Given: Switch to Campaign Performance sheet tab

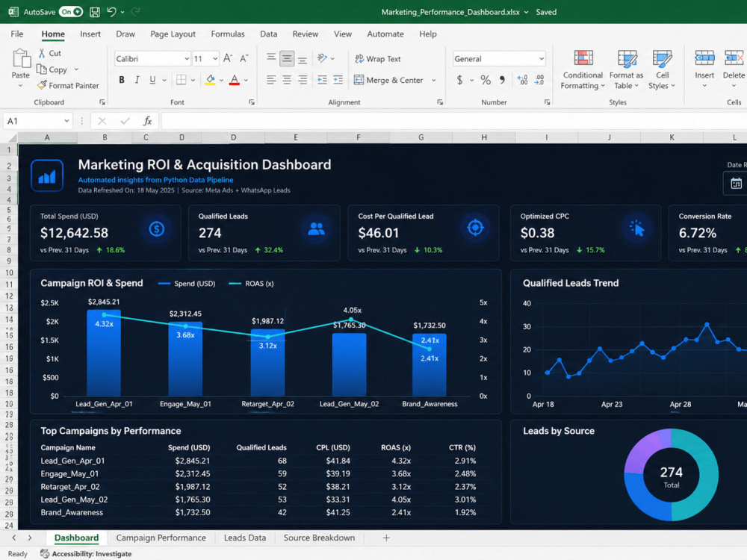Looking at the screenshot, I should pos(161,538).
